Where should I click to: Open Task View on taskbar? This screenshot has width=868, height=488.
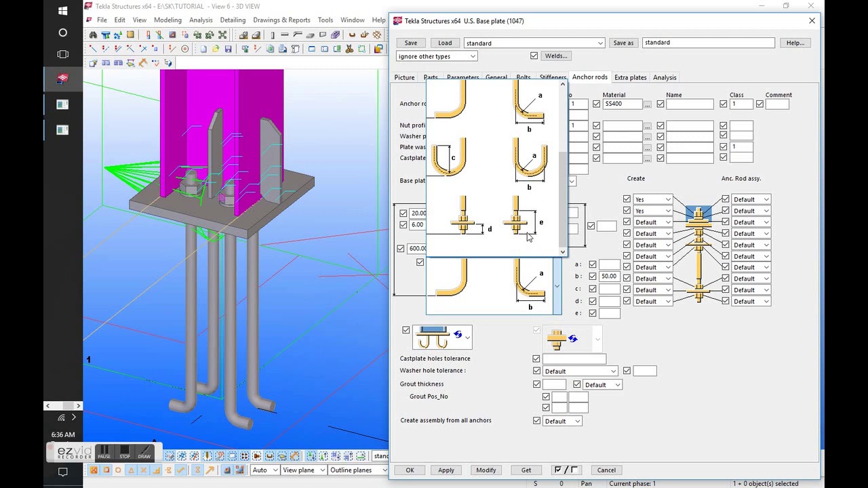[63, 54]
